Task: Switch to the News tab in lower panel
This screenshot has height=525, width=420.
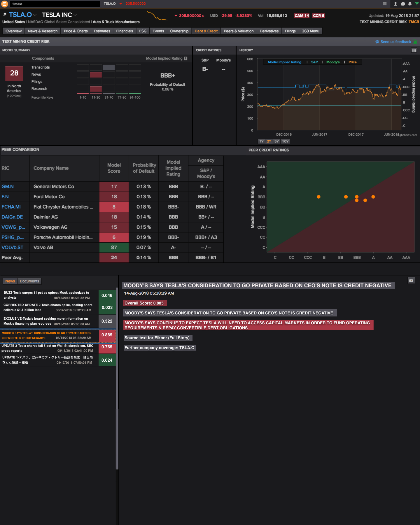Action: [x=10, y=281]
